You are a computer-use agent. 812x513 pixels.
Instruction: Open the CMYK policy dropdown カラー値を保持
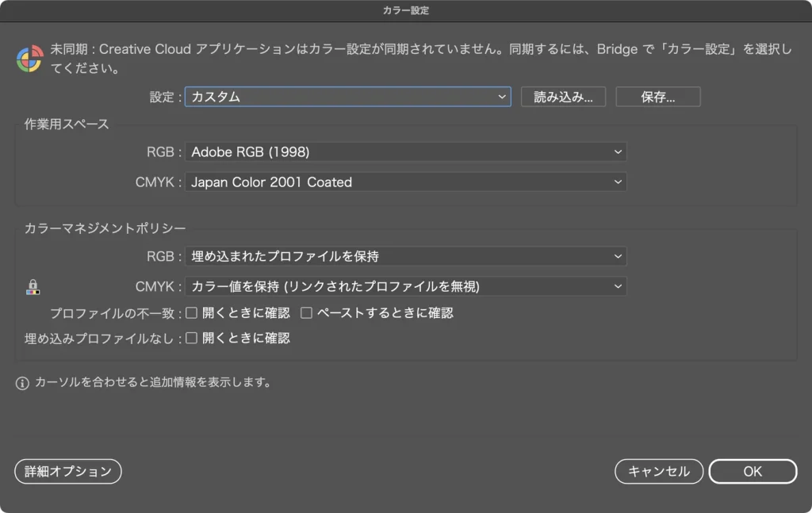(x=405, y=286)
